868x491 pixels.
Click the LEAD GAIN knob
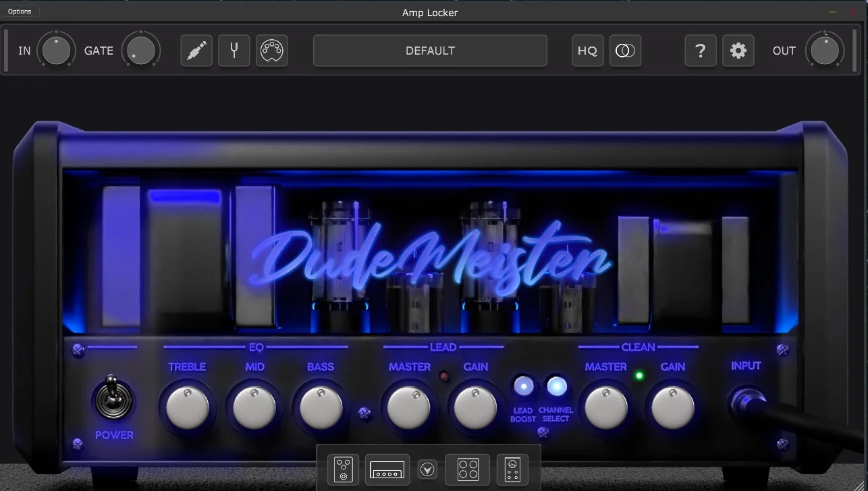coord(476,408)
